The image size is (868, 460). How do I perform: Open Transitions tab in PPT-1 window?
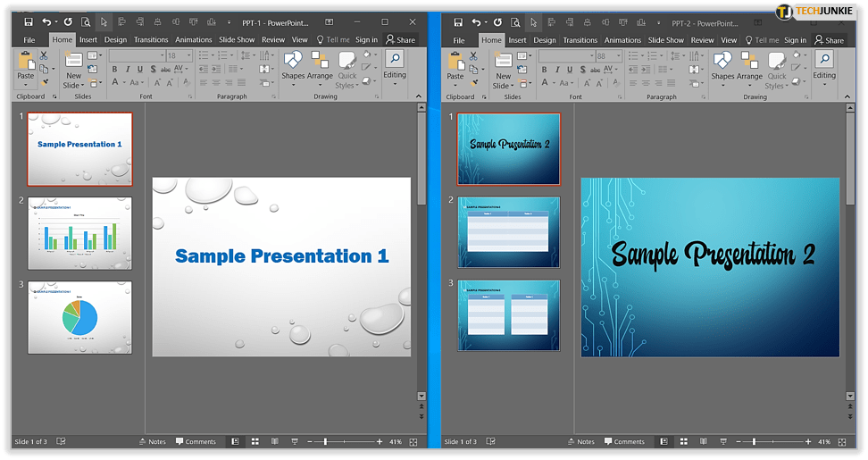pyautogui.click(x=150, y=40)
